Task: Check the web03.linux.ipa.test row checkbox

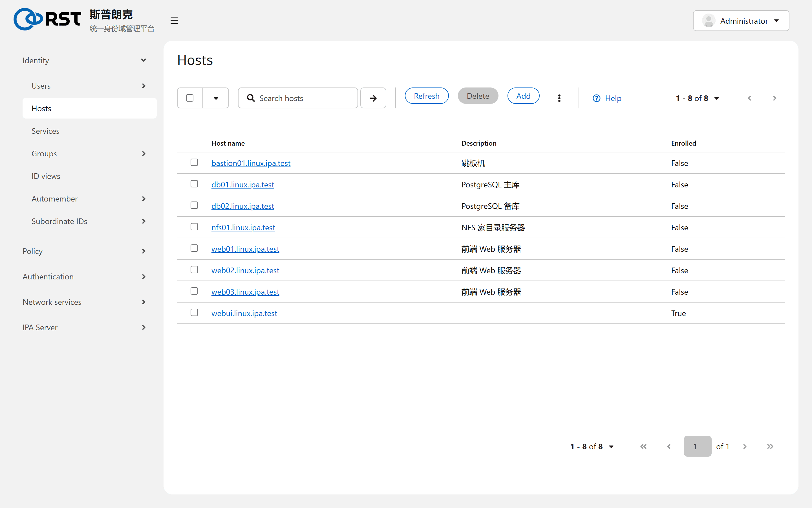Action: tap(194, 291)
